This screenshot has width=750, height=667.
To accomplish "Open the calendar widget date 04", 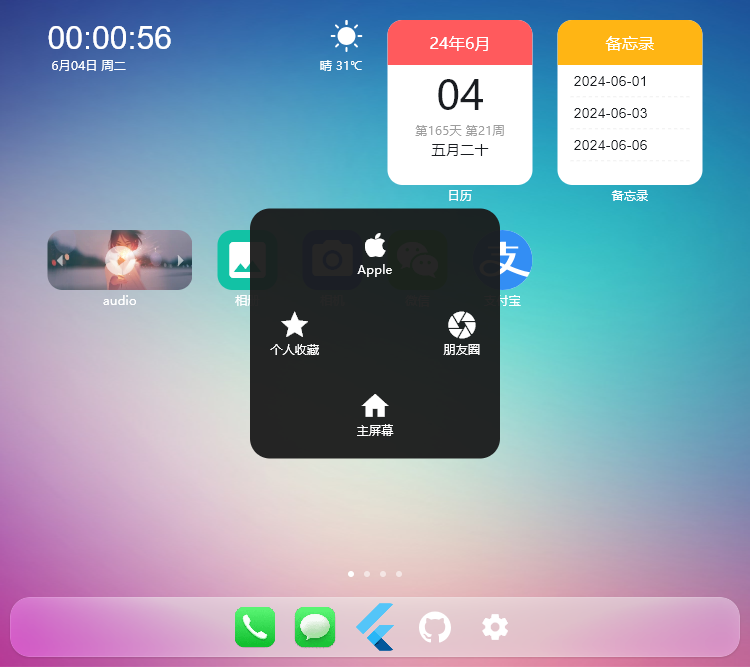I will click(x=460, y=95).
